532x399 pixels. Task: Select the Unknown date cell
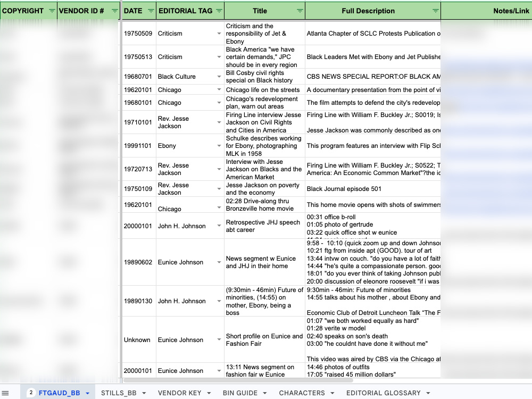[x=138, y=340]
